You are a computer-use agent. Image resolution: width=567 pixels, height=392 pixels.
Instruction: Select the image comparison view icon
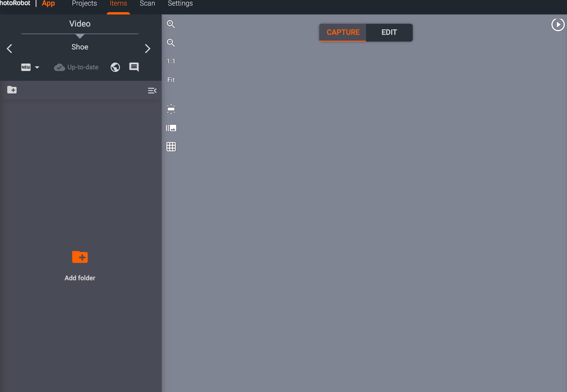tap(171, 128)
